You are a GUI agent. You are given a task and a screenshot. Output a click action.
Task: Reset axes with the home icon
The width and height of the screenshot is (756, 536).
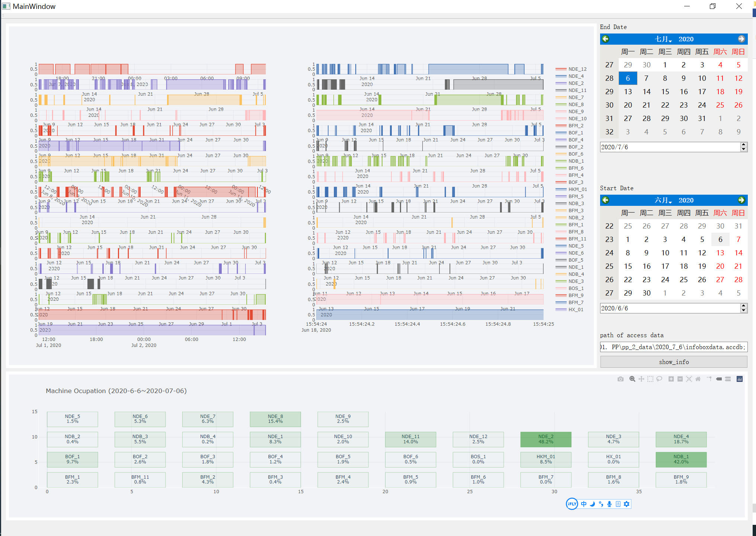[x=698, y=379]
